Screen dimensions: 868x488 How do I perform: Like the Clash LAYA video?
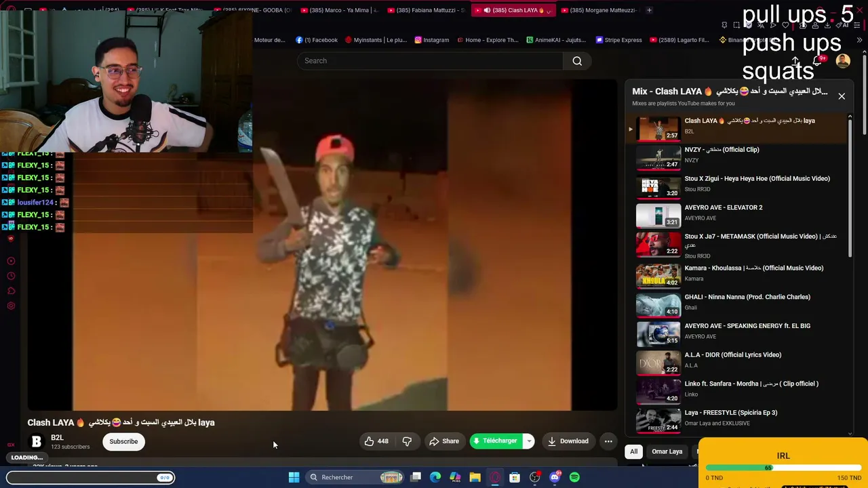point(376,441)
